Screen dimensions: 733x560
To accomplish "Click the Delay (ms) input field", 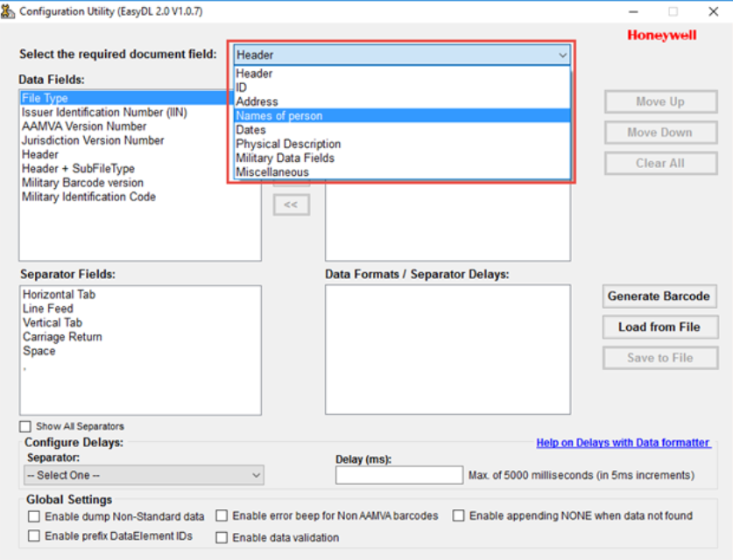I will (399, 475).
